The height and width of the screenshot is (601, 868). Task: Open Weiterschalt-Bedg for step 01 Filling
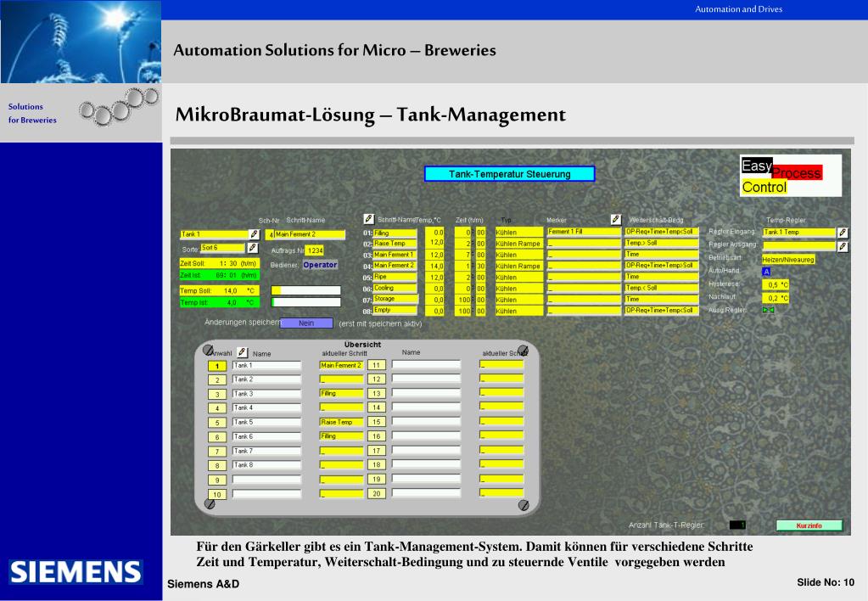(x=662, y=232)
